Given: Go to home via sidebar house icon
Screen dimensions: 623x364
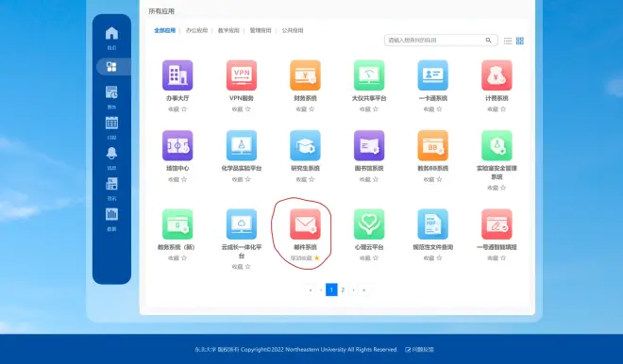Looking at the screenshot, I should (x=111, y=33).
